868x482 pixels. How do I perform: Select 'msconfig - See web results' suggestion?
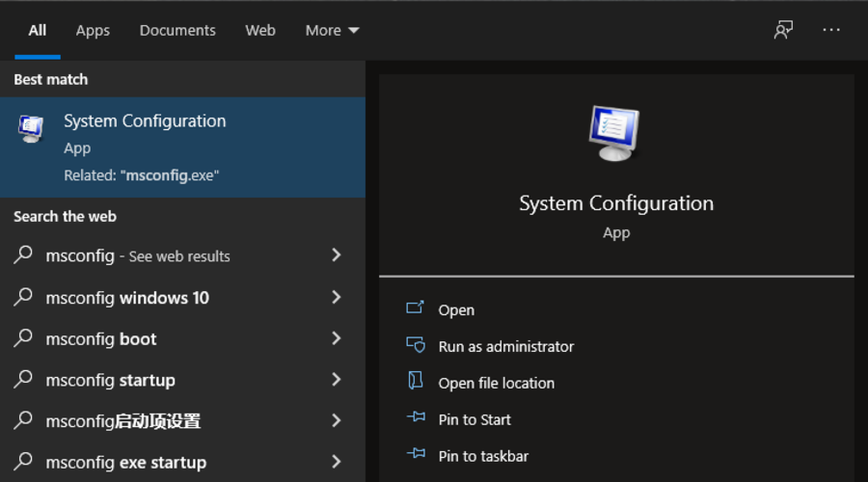pyautogui.click(x=182, y=255)
